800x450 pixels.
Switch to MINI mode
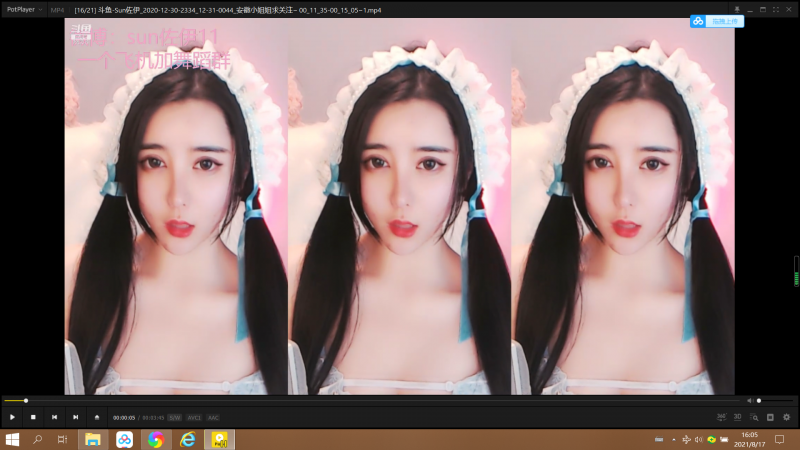point(57,9)
